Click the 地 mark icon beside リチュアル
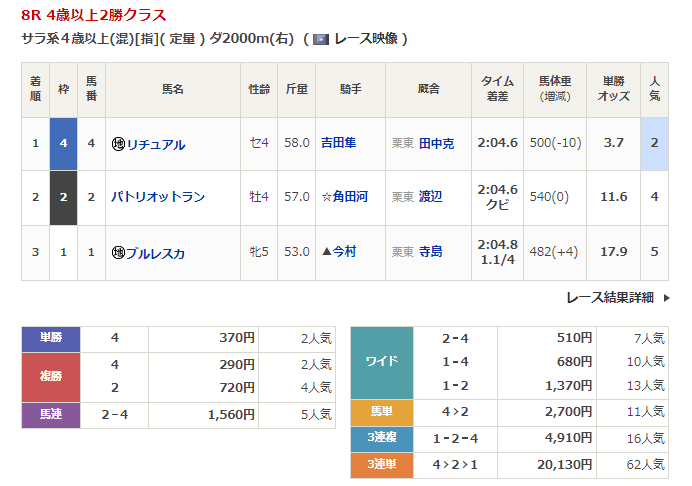The width and height of the screenshot is (692, 486). [x=117, y=144]
